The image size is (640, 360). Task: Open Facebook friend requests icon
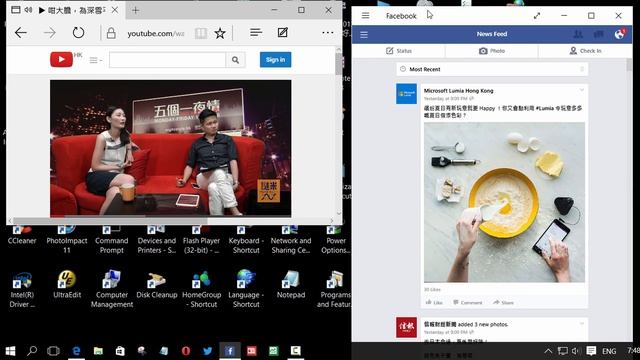[578, 34]
